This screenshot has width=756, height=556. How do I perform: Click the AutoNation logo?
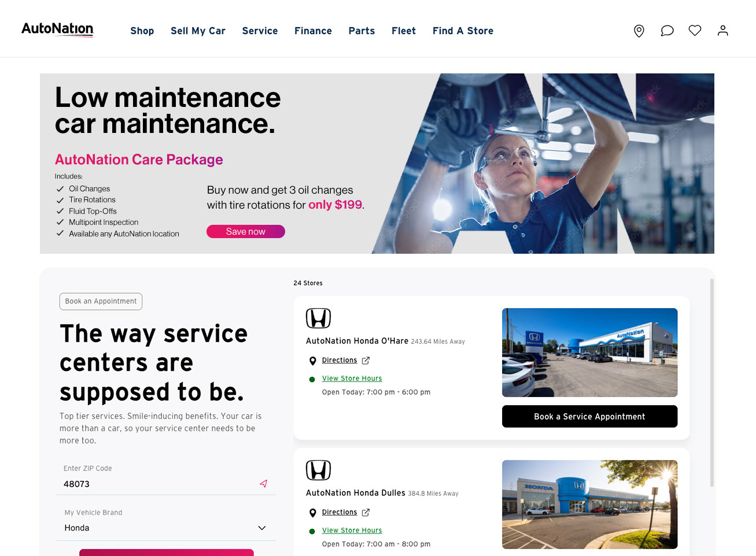coord(57,29)
